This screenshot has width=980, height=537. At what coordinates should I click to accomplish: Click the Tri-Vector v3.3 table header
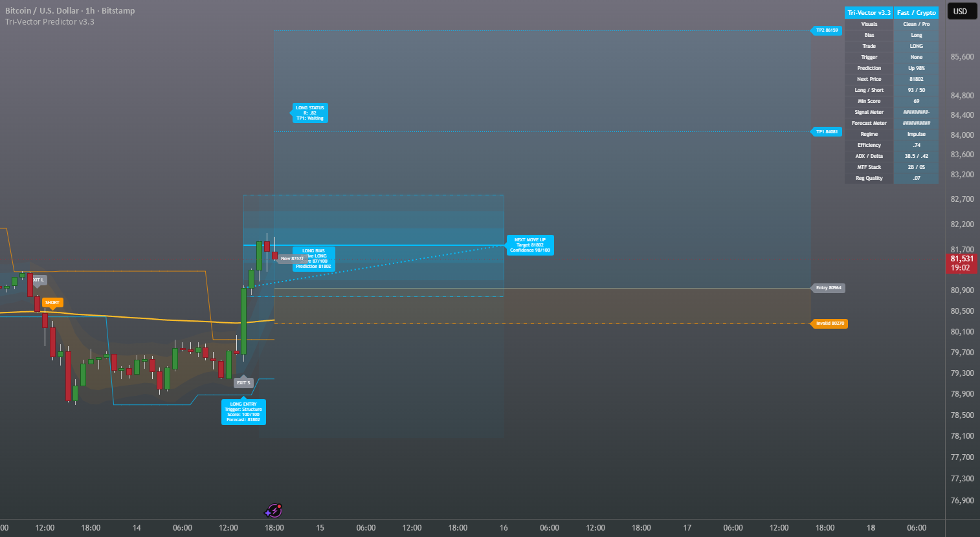click(x=869, y=13)
